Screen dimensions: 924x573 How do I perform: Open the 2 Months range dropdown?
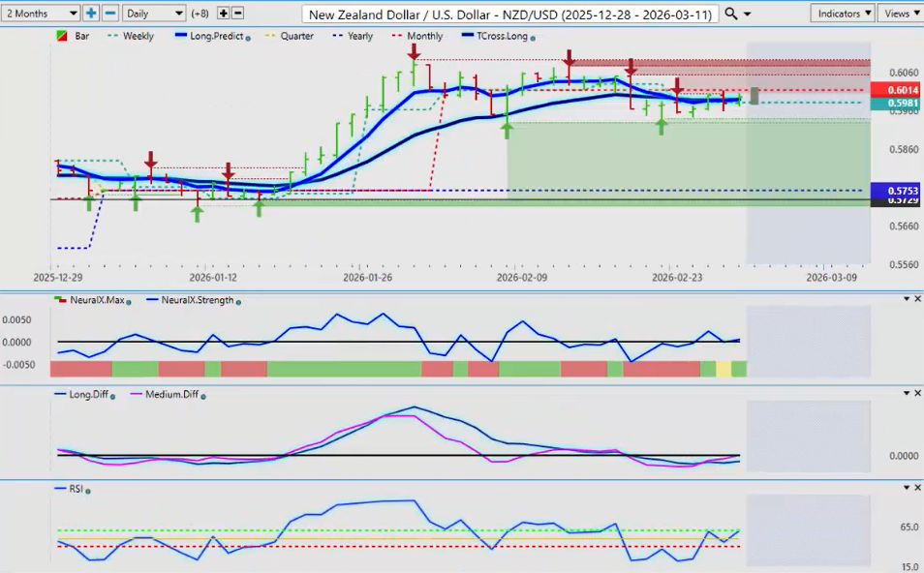[x=41, y=14]
